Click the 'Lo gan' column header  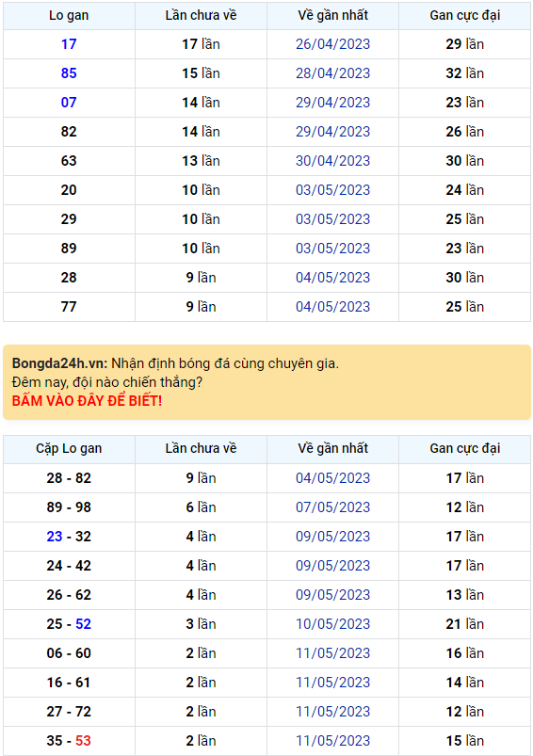tap(69, 15)
